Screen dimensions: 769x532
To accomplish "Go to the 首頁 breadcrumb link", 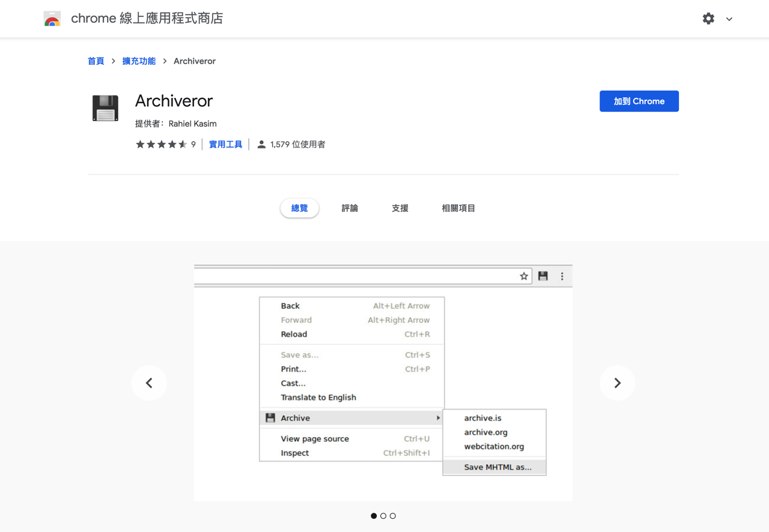I will 96,61.
